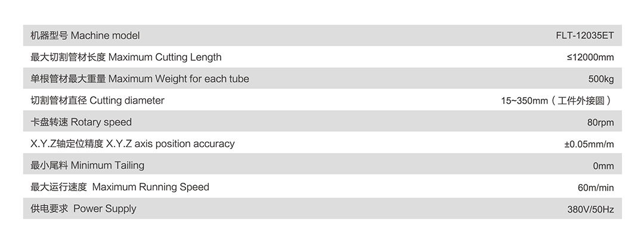Click the Rotary speed English label
Viewport: 644px width, 243px height.
(101, 122)
